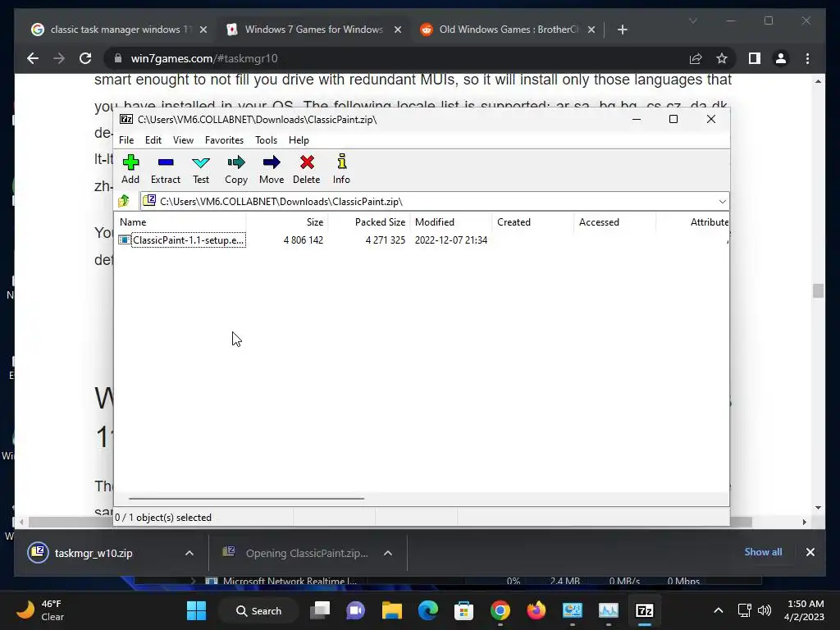Image resolution: width=840 pixels, height=630 pixels.
Task: Open the clock showing 1:50 AM
Action: (804, 610)
